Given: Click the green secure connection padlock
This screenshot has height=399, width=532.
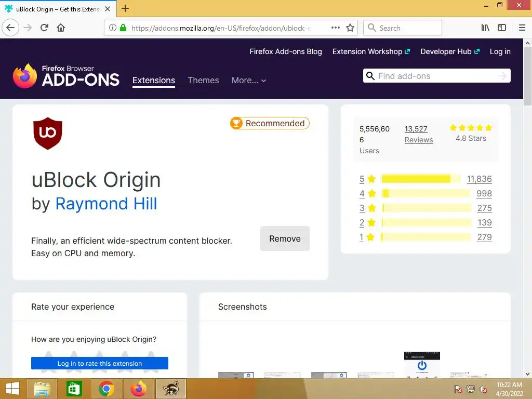Looking at the screenshot, I should click(x=123, y=28).
